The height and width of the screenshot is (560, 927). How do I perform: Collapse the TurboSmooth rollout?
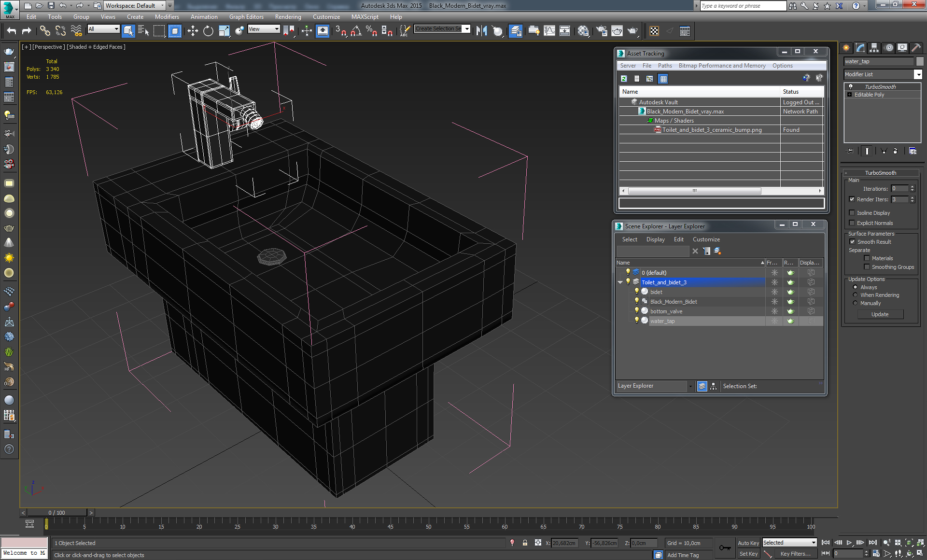[846, 173]
